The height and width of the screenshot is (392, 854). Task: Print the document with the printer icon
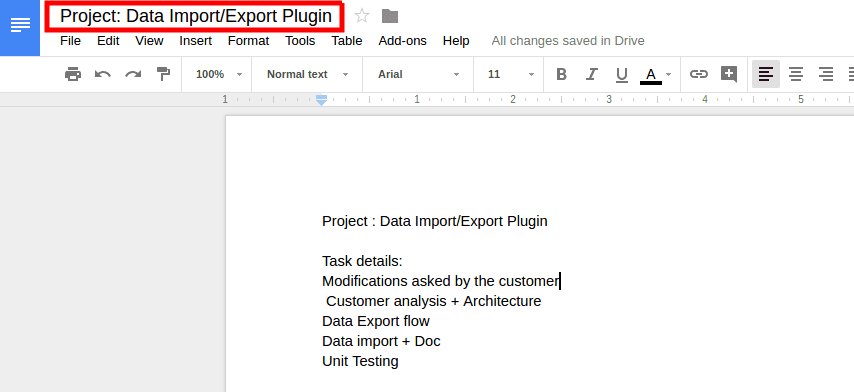pyautogui.click(x=73, y=74)
